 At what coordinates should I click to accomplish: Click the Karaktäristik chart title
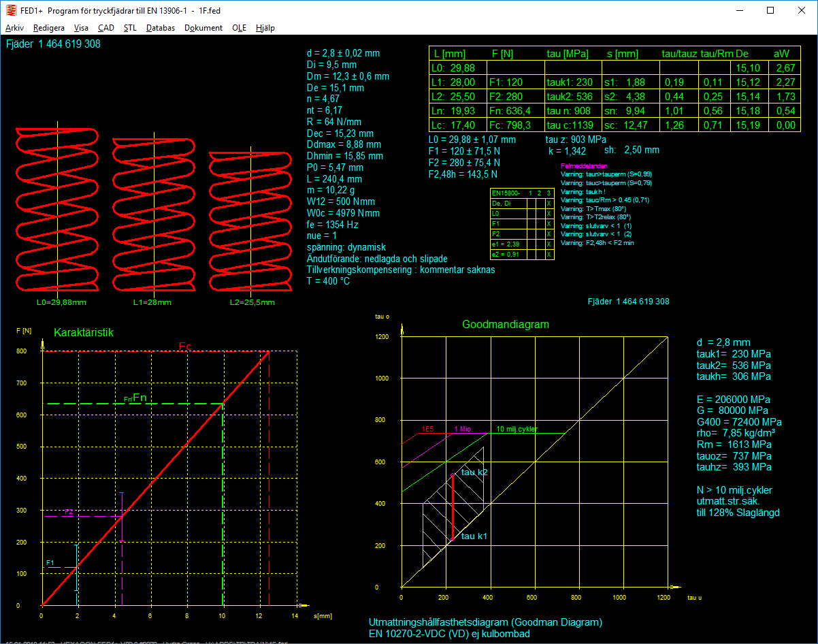(x=84, y=333)
